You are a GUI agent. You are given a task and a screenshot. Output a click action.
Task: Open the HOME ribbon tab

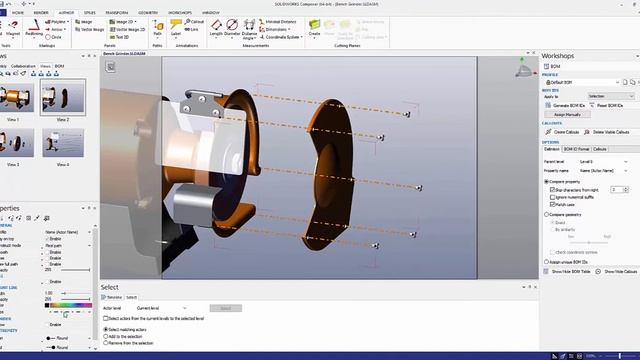click(18, 13)
